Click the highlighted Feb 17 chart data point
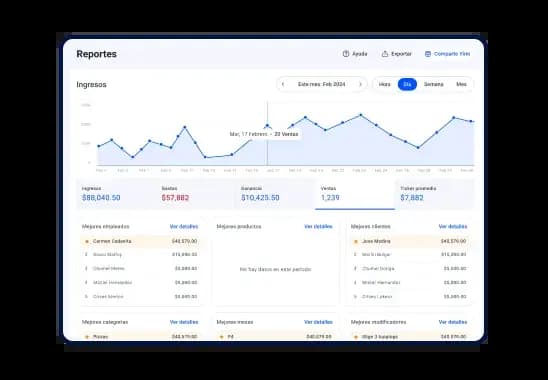The width and height of the screenshot is (548, 380). point(267,125)
